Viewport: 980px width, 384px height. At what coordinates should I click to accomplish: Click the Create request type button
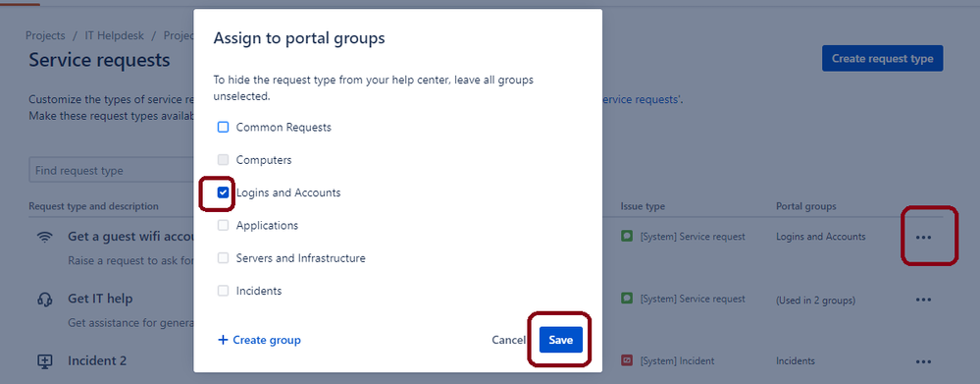pos(882,58)
